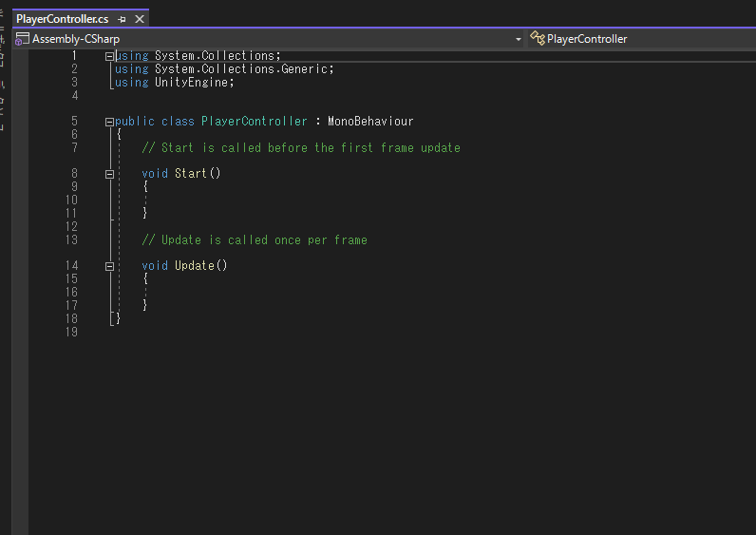The height and width of the screenshot is (535, 756).
Task: Click the 'void' keyword before Start
Action: pos(155,173)
